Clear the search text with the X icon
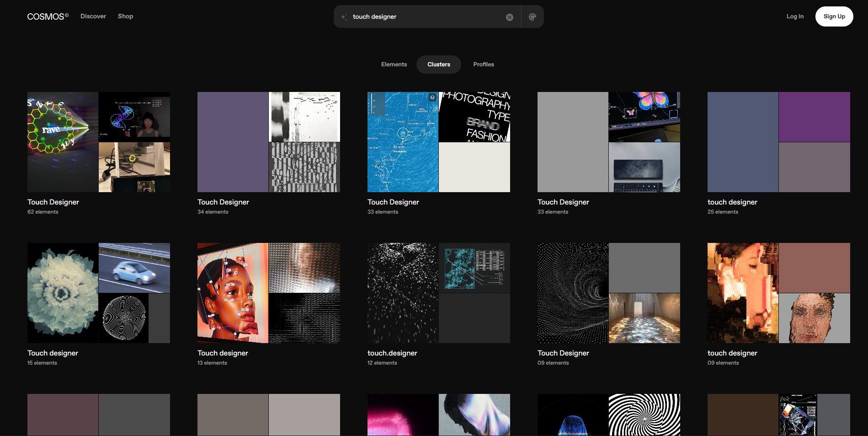This screenshot has height=436, width=868. [509, 17]
